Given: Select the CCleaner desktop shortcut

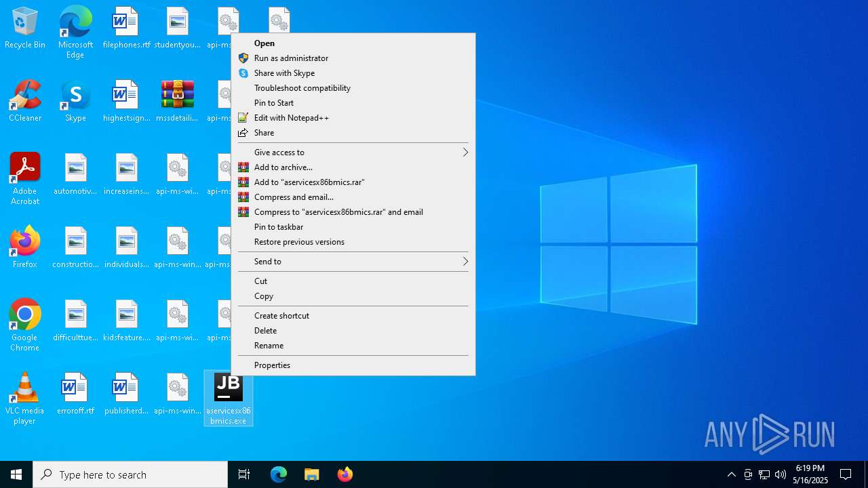Looking at the screenshot, I should 25,102.
